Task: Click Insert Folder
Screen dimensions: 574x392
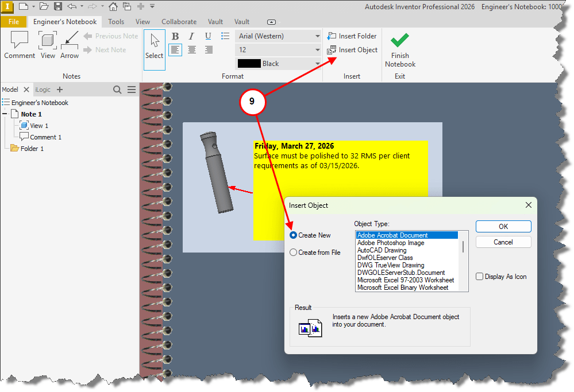Action: click(x=352, y=36)
